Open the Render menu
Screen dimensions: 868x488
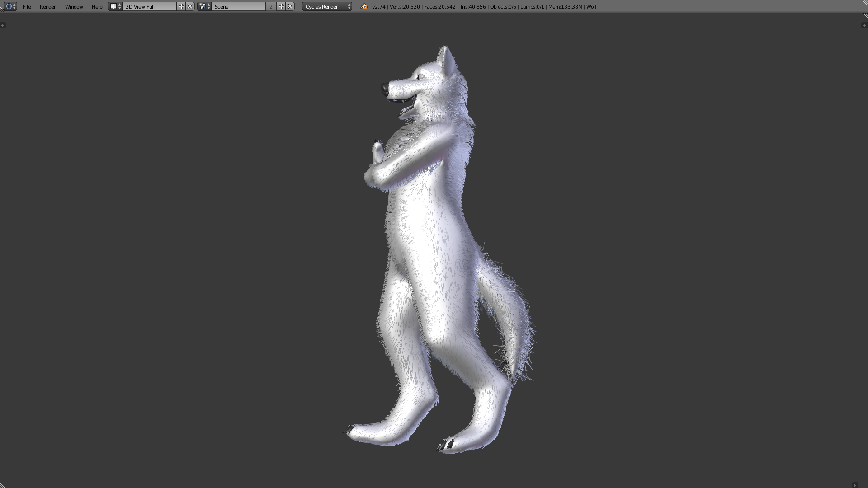point(47,7)
